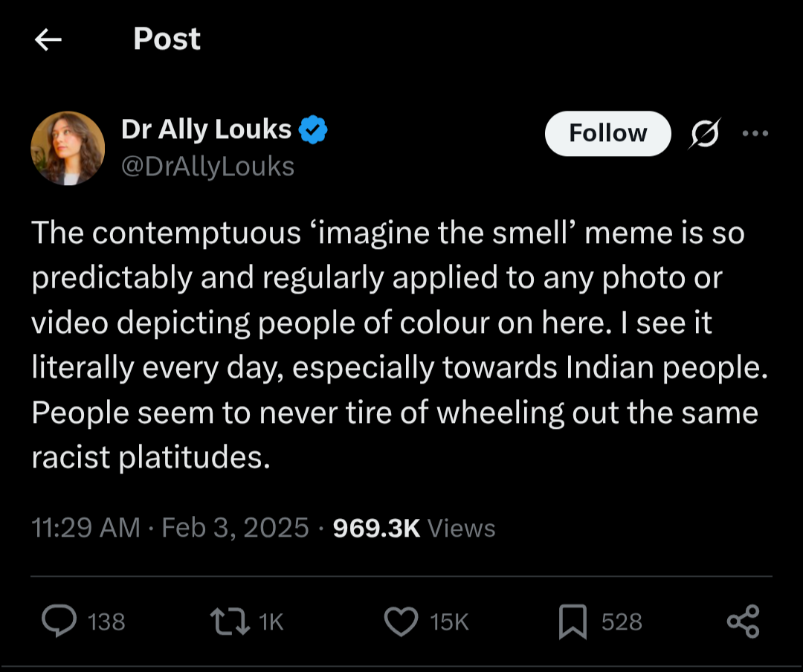This screenshot has height=672, width=803.
Task: Bookmark the post with the bookmark icon
Action: pyautogui.click(x=573, y=621)
